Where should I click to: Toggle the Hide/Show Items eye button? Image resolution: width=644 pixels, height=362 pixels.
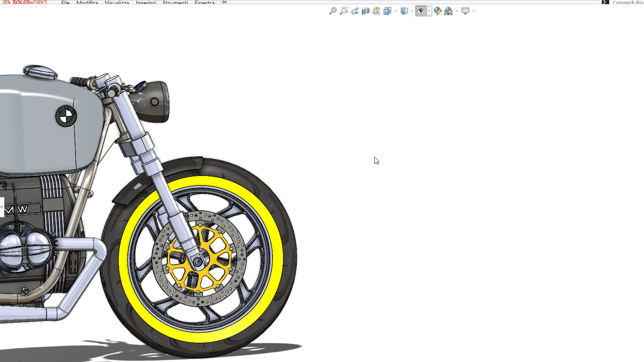click(421, 11)
